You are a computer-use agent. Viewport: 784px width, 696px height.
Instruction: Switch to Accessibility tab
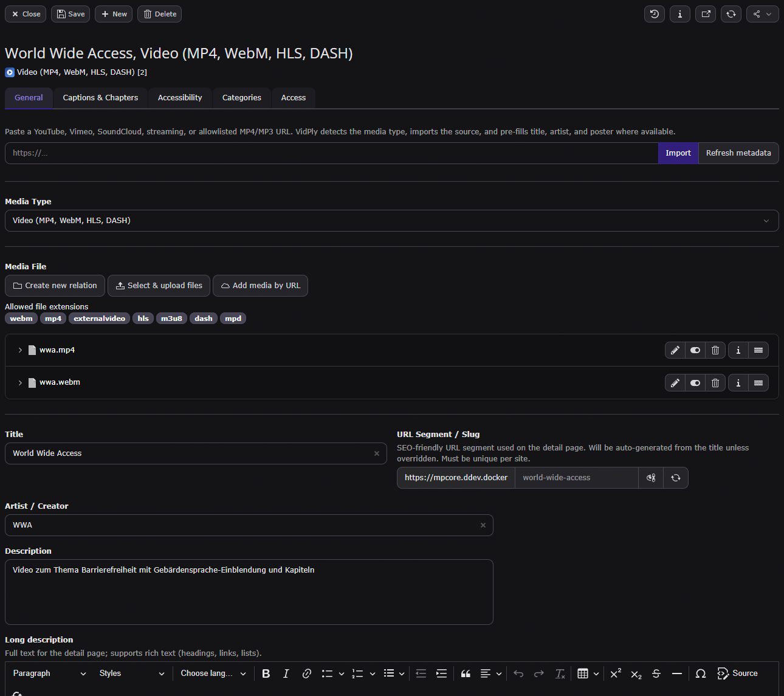point(180,98)
